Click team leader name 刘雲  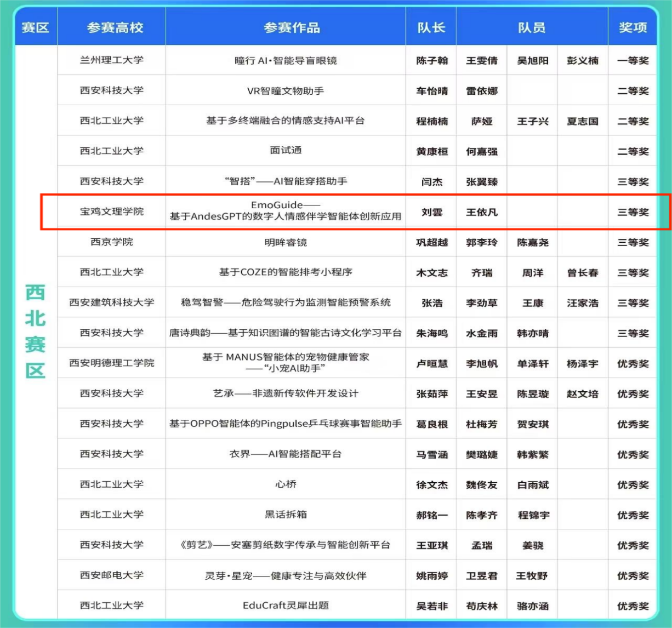pyautogui.click(x=431, y=212)
